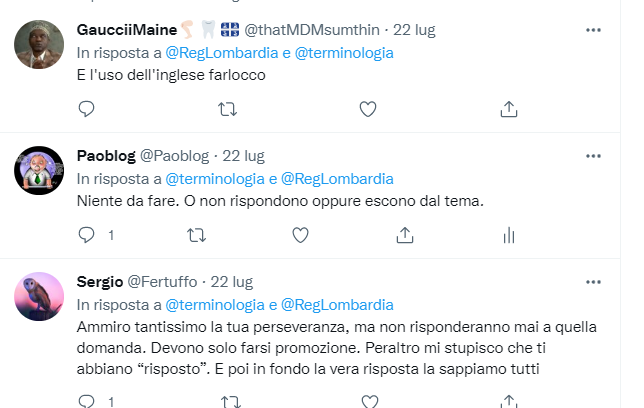Like the Paoblog tweet
644x408 pixels.
point(300,235)
